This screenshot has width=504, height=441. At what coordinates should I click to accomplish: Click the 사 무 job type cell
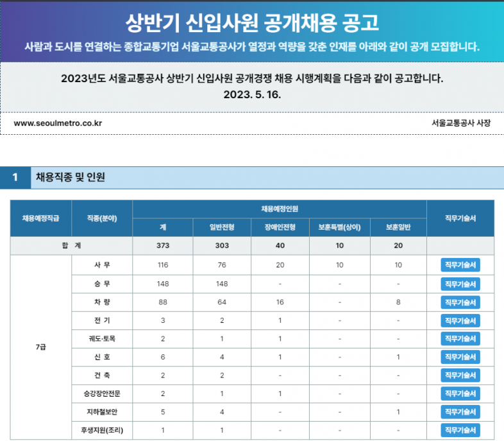click(x=102, y=265)
